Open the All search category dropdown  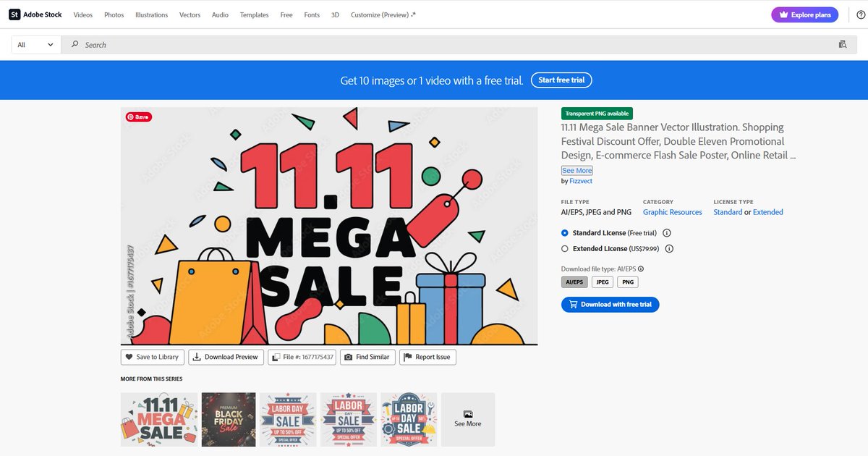[x=35, y=45]
